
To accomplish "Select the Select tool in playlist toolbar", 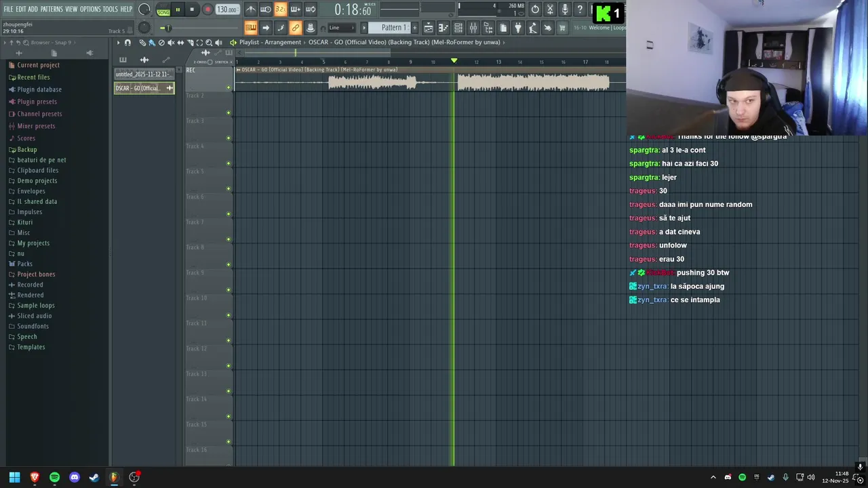I will tap(199, 42).
